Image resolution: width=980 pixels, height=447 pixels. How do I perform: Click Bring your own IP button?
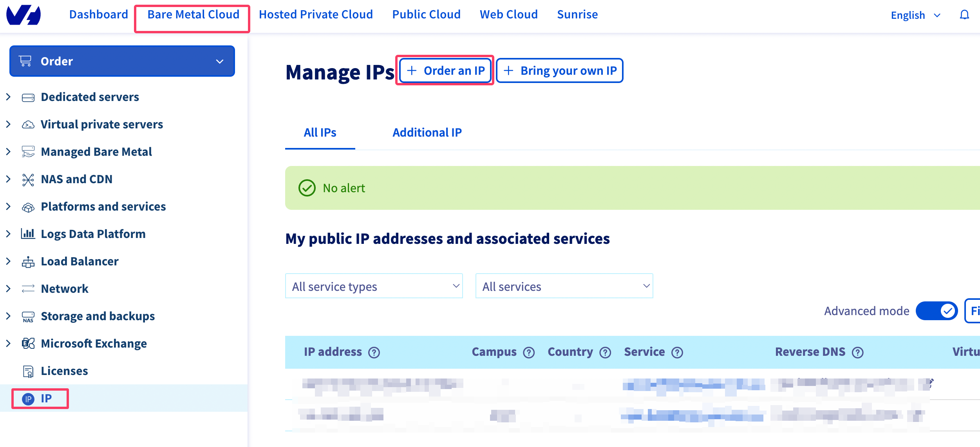(560, 71)
